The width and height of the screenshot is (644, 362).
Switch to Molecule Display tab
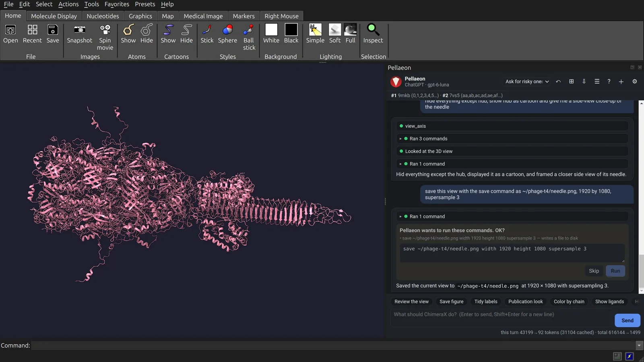pyautogui.click(x=54, y=16)
